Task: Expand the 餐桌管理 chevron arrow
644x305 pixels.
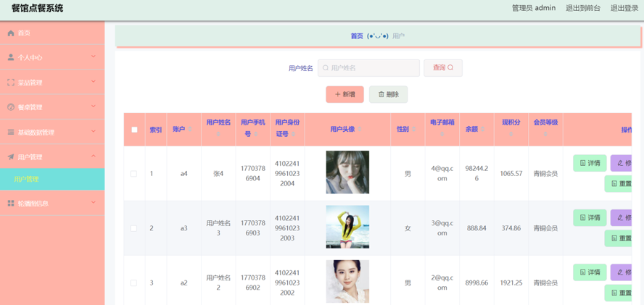Action: (x=93, y=106)
